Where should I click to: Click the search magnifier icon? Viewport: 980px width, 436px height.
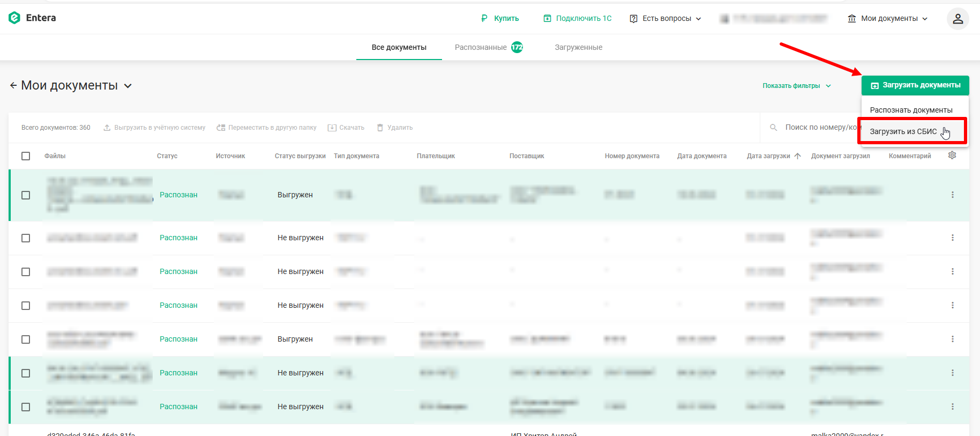click(773, 128)
